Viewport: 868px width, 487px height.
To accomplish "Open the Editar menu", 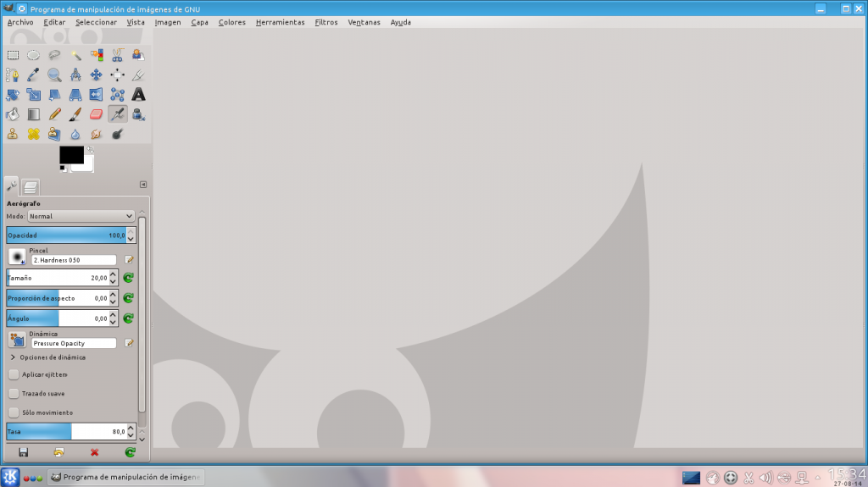I will pos(54,22).
